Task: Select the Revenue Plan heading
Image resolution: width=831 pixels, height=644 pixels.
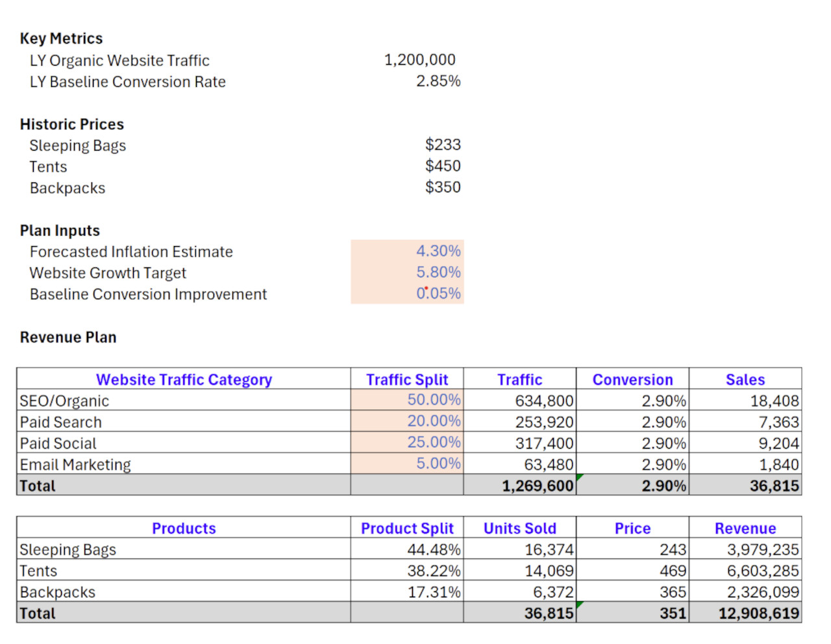Action: (68, 338)
